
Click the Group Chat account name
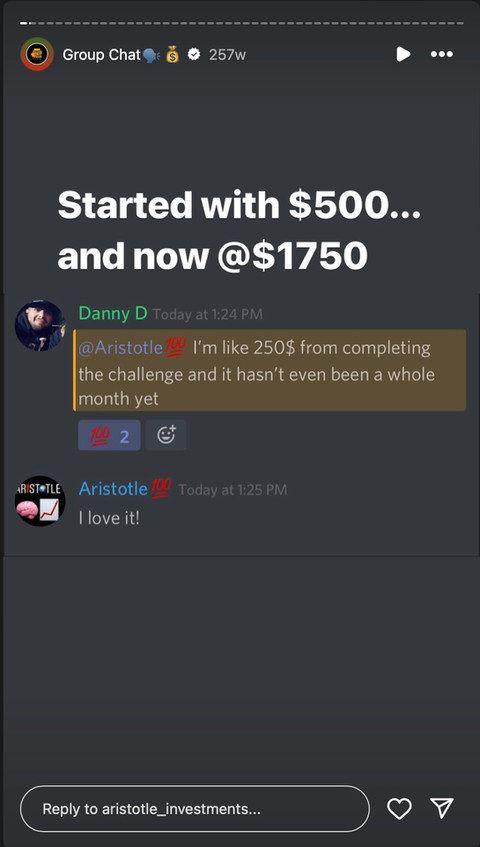pos(102,55)
